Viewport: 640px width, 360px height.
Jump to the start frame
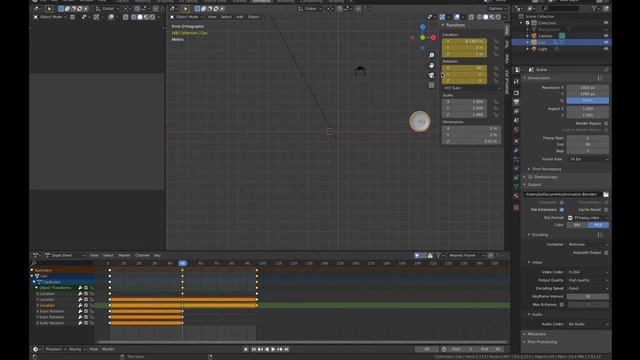tap(253, 349)
